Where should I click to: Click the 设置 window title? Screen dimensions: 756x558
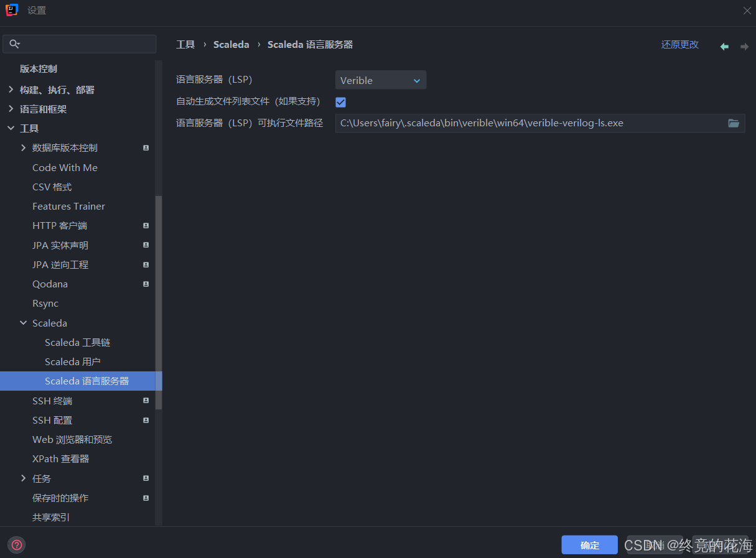tap(37, 11)
